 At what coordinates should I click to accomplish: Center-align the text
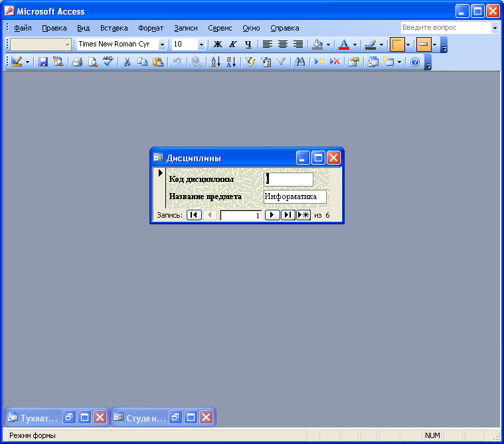(x=283, y=44)
